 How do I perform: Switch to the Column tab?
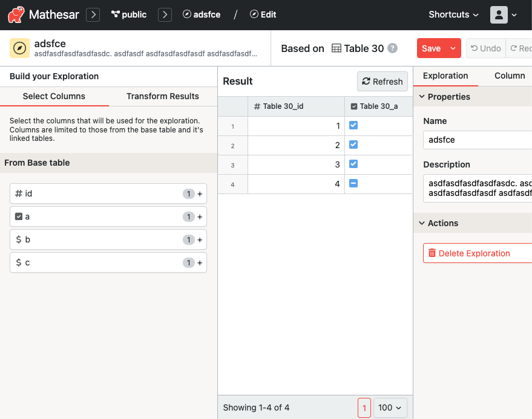509,76
